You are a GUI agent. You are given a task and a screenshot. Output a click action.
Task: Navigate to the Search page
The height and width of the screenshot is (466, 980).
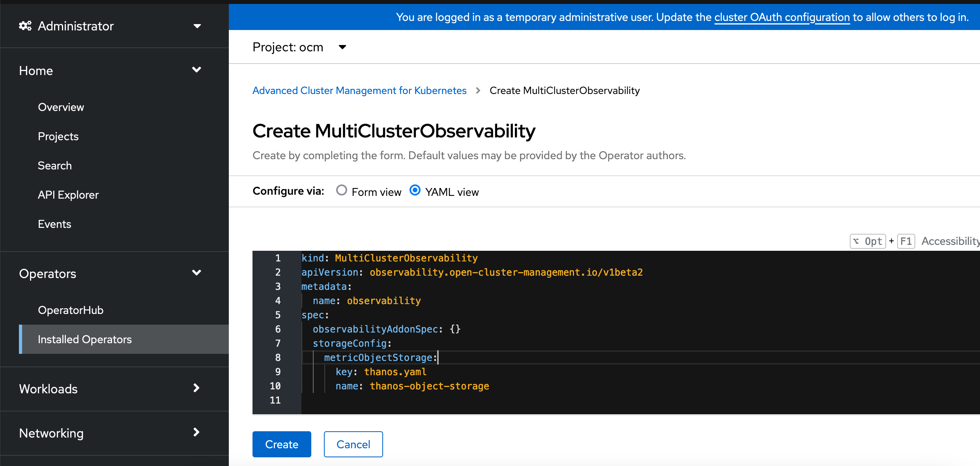click(x=55, y=165)
